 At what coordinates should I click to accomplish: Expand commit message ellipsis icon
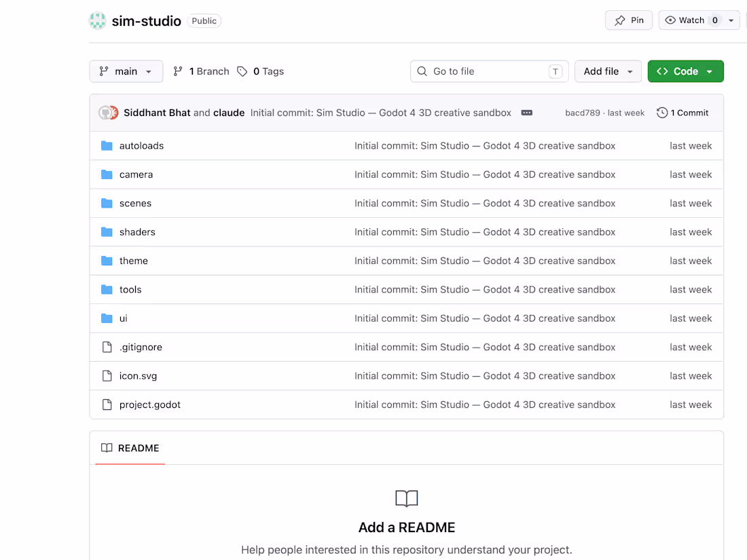point(526,113)
